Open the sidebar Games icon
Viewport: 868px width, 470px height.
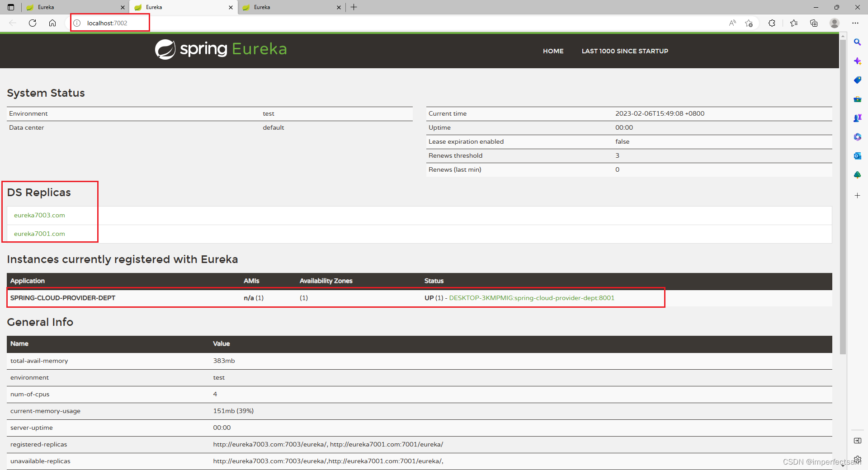tap(857, 118)
